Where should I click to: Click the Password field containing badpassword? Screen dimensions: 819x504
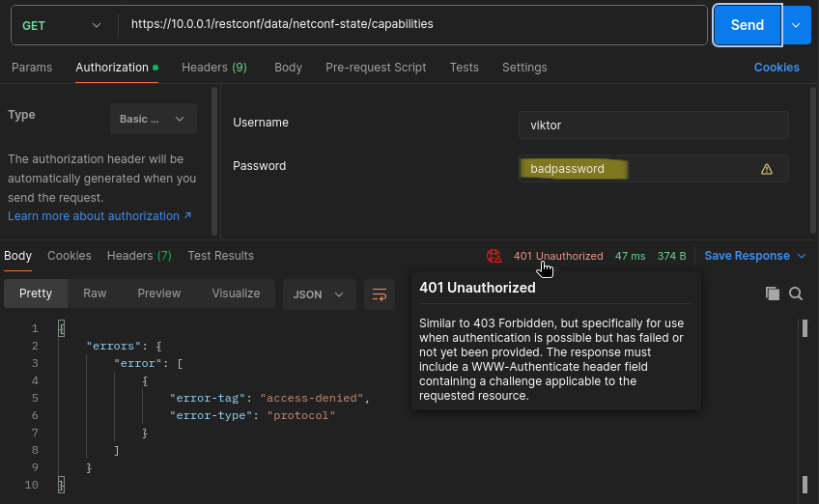[x=654, y=169]
